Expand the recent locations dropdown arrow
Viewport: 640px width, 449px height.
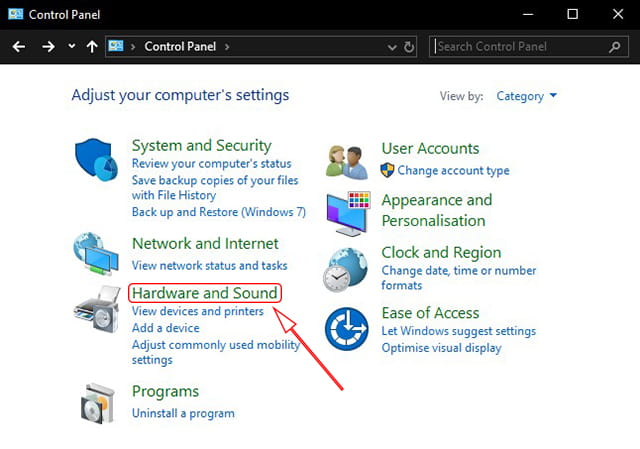click(71, 46)
